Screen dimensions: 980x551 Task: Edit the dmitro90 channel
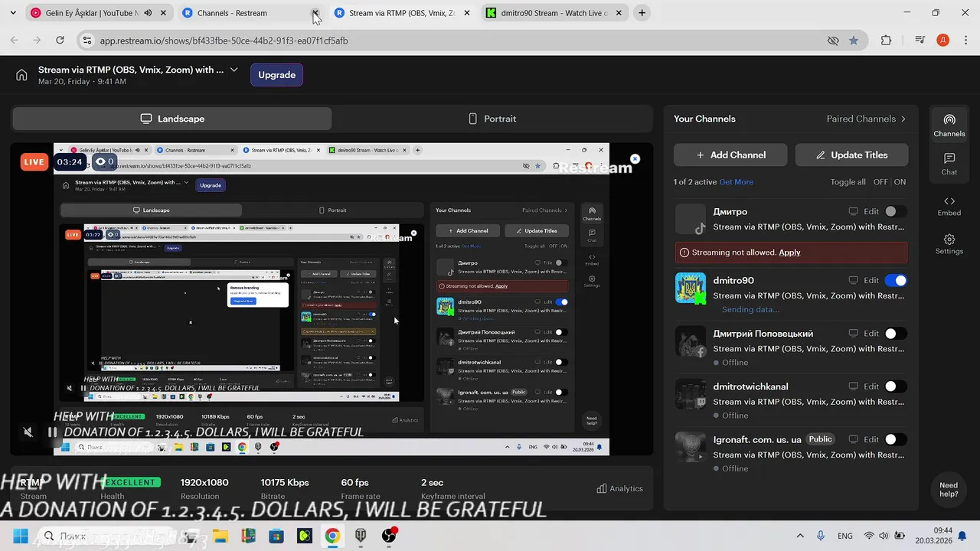(x=871, y=280)
